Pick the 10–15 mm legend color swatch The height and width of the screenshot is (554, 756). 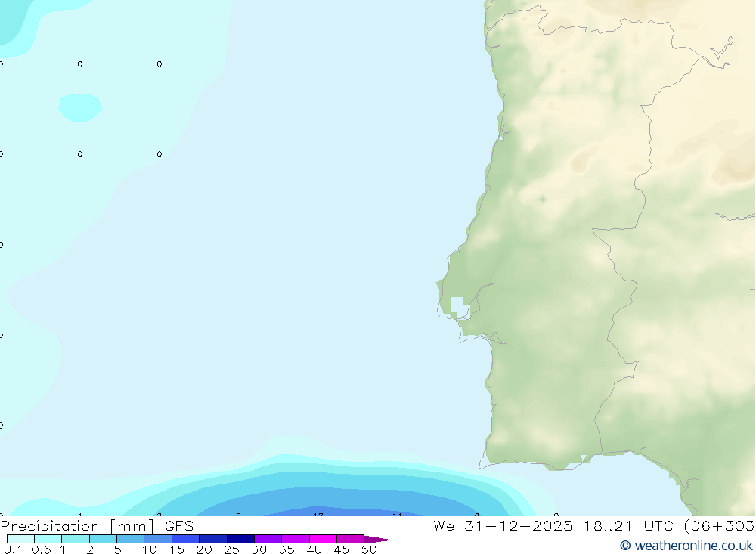(158, 539)
